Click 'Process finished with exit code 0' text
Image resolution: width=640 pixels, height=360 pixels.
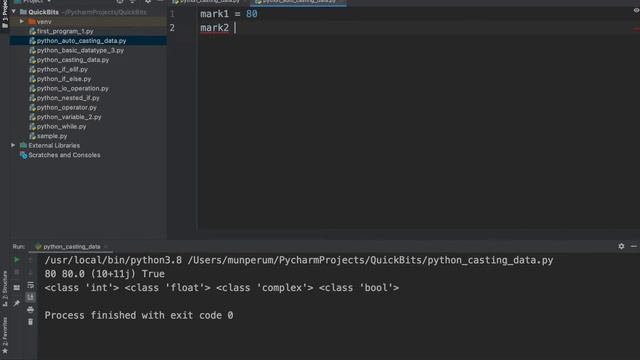pyautogui.click(x=139, y=315)
